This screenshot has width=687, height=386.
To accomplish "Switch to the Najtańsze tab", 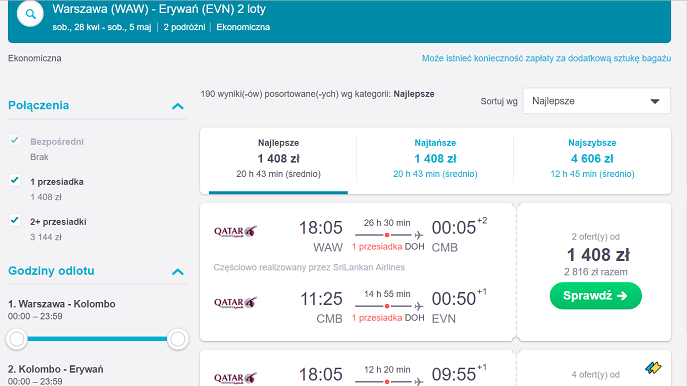I will click(435, 159).
